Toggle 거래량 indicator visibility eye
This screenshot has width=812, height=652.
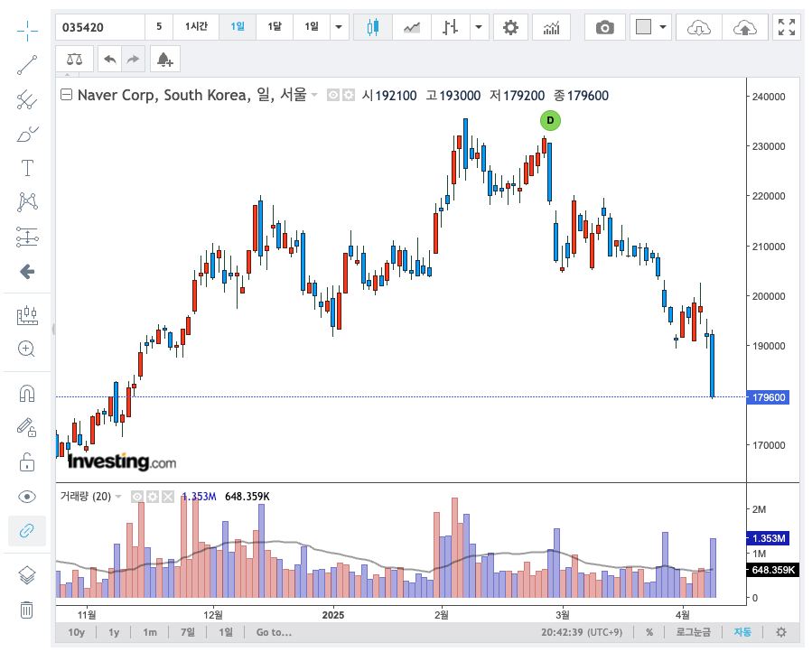point(137,497)
